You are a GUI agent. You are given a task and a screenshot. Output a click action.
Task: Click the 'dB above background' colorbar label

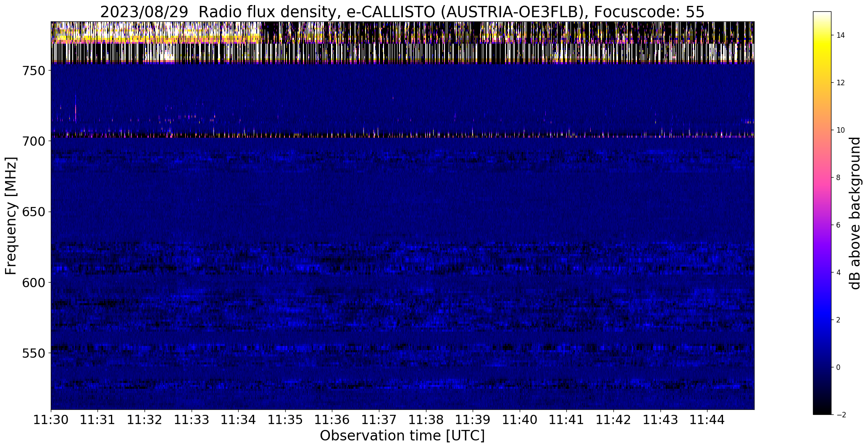click(855, 213)
